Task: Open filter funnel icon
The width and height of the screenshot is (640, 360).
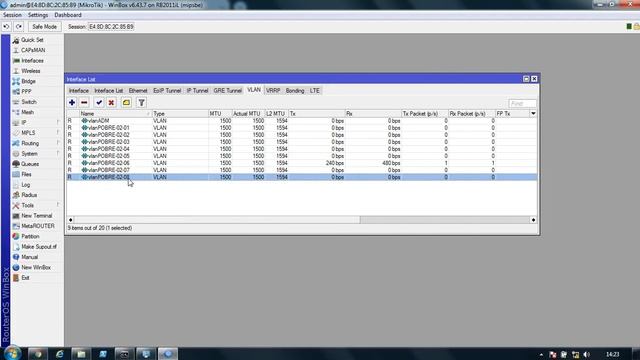Action: click(x=141, y=102)
